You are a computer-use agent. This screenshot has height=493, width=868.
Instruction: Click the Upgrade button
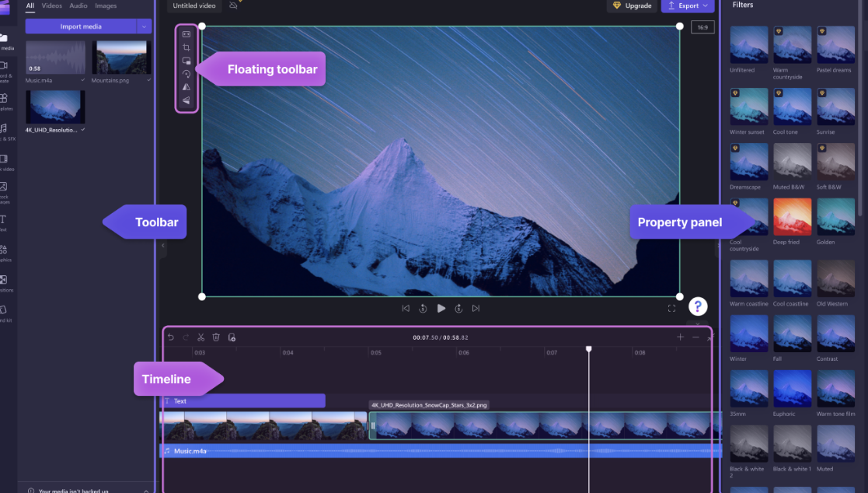tap(632, 5)
